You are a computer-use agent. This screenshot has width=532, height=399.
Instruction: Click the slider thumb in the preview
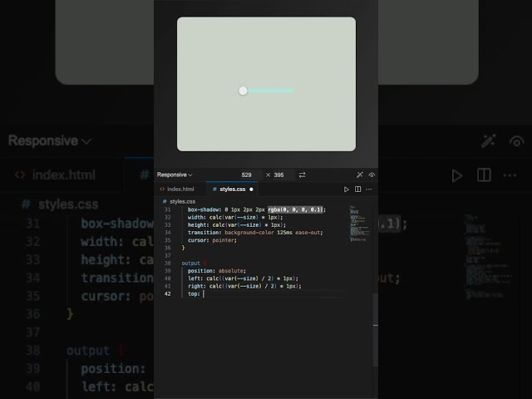(x=243, y=91)
